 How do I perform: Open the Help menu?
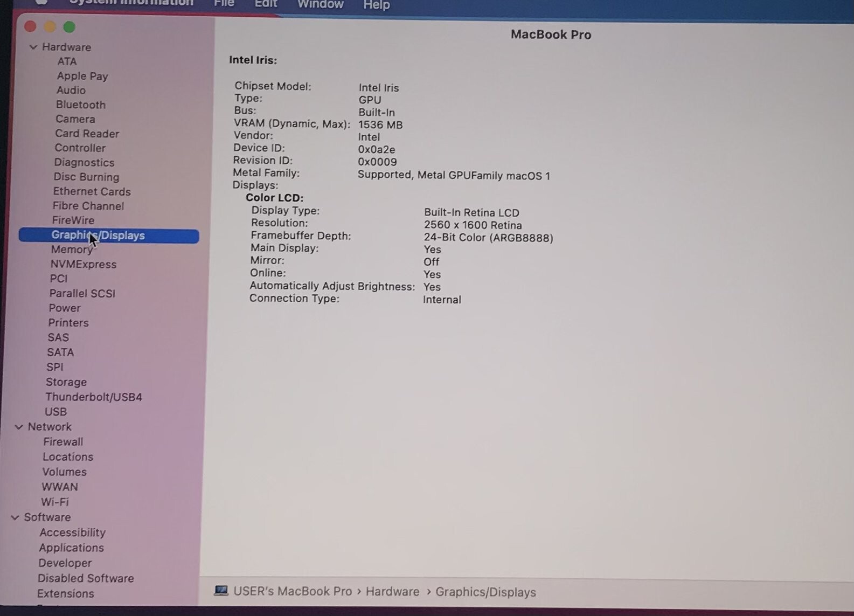coord(376,5)
